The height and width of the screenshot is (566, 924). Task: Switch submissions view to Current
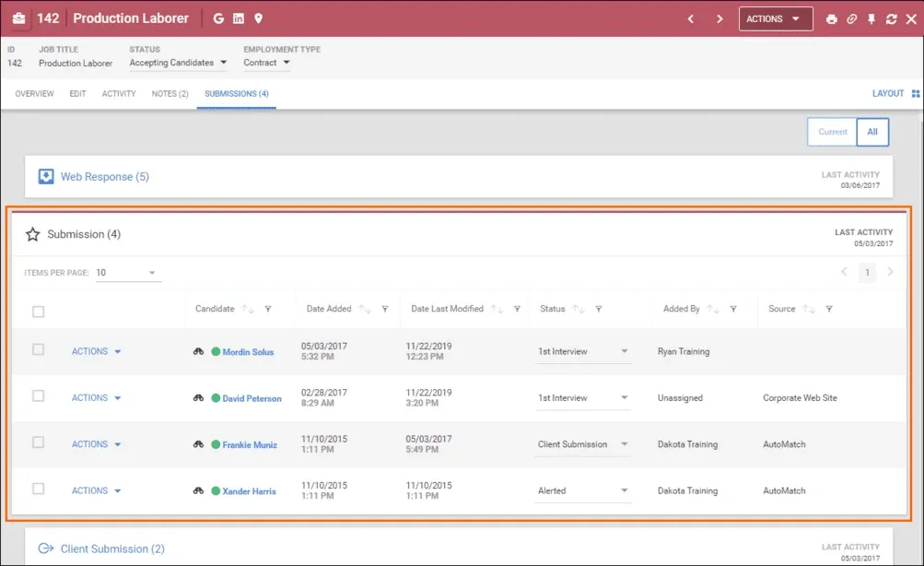tap(832, 132)
